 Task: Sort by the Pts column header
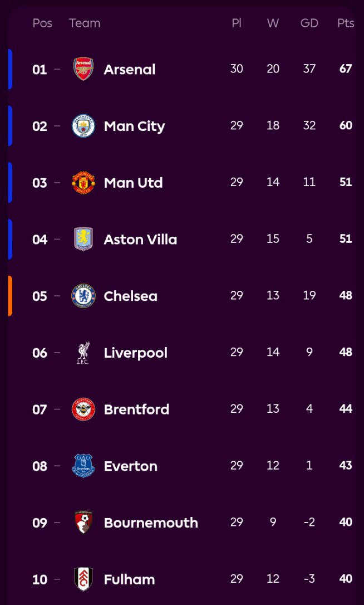point(346,23)
